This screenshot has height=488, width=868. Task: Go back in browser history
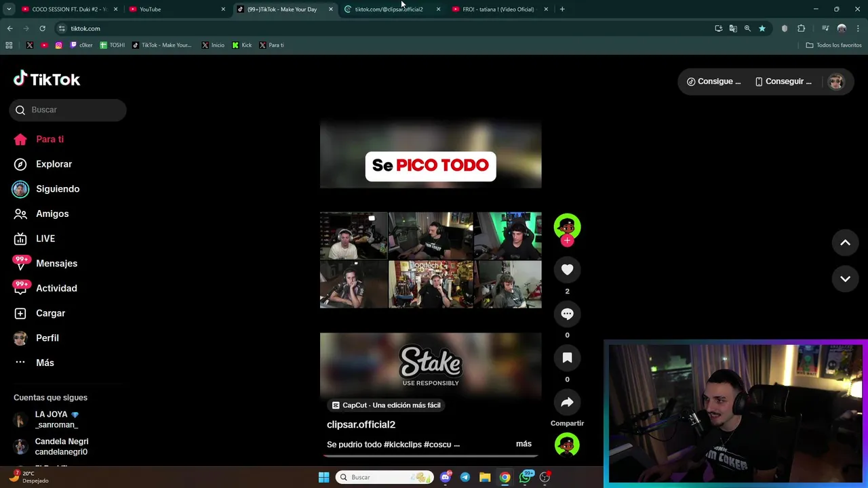(9, 28)
